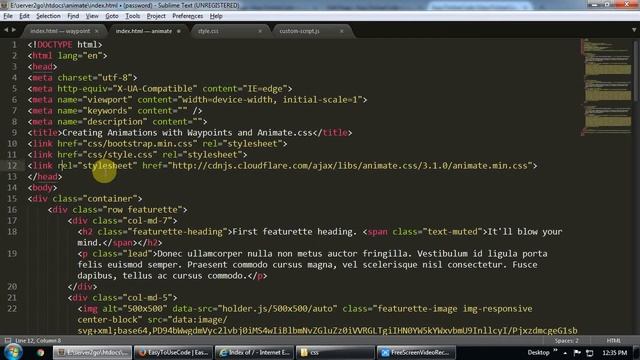The image size is (640, 360).
Task: Click the network tray icon
Action: pos(590,353)
